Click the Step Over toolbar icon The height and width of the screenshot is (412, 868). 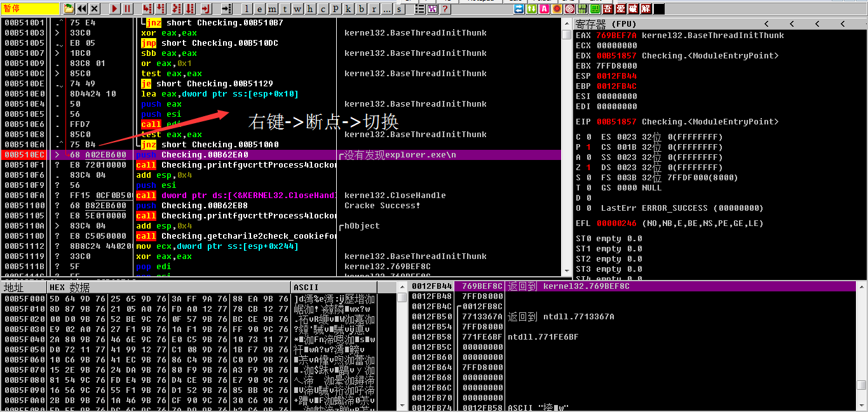coord(161,9)
